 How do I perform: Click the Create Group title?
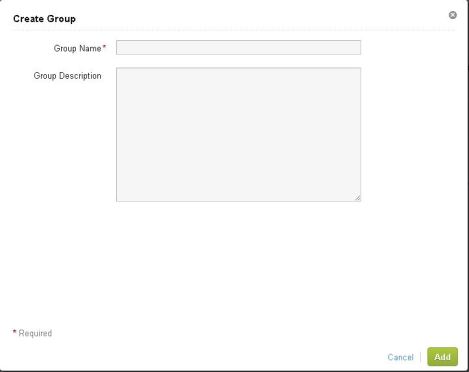[x=44, y=19]
